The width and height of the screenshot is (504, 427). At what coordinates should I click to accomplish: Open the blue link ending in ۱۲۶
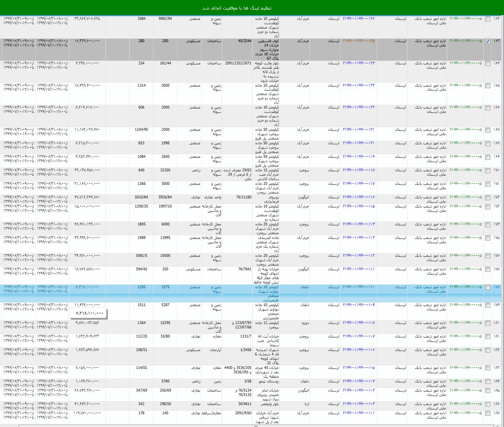[358, 19]
